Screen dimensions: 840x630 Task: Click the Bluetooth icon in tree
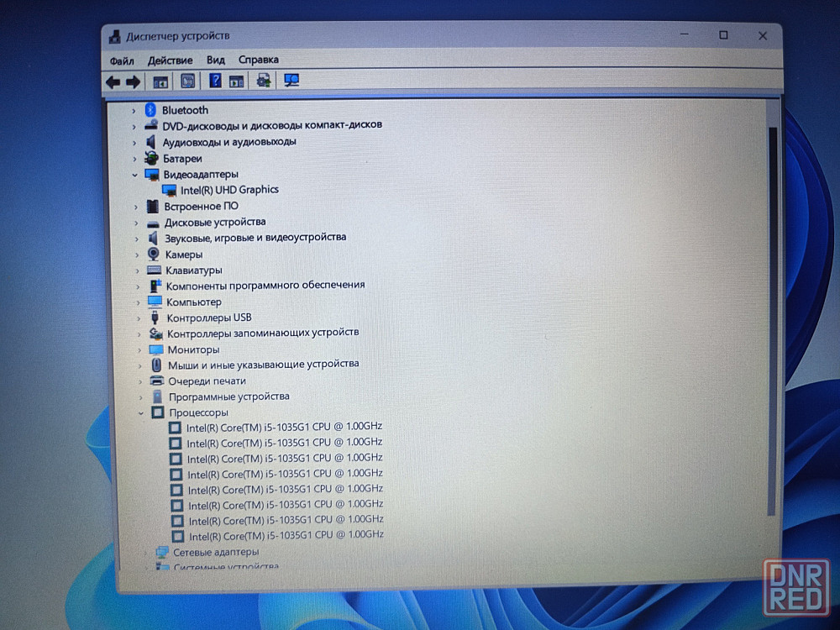[x=150, y=110]
